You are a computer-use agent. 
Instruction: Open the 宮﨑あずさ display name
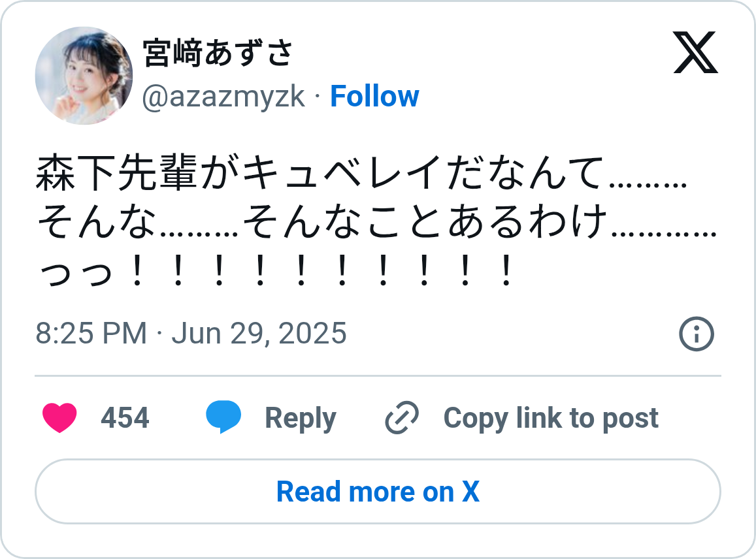click(x=218, y=53)
